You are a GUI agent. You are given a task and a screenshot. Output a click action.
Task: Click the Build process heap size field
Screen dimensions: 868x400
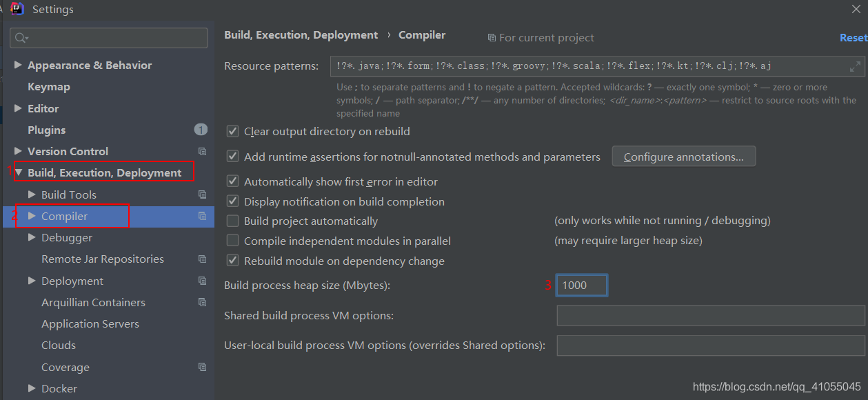click(x=582, y=286)
